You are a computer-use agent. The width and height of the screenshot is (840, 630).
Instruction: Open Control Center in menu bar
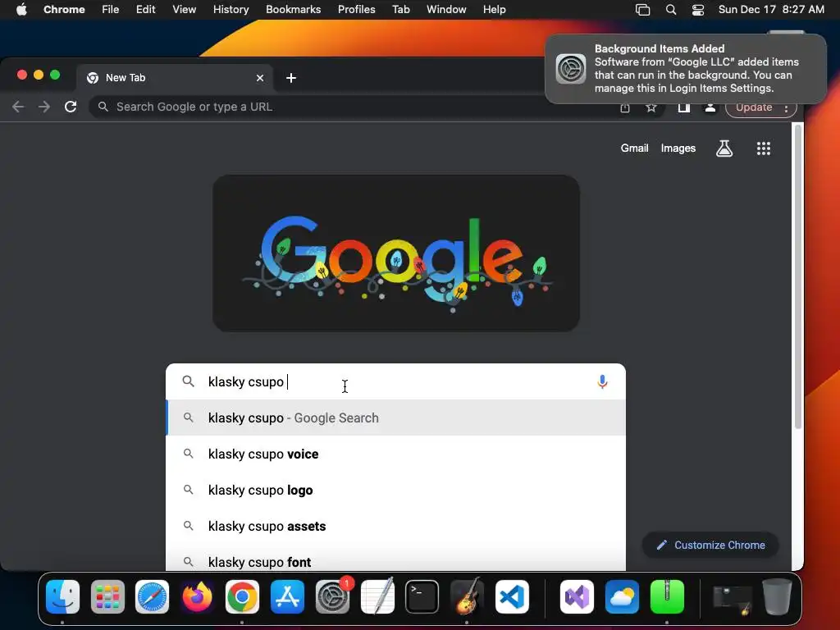pos(698,10)
